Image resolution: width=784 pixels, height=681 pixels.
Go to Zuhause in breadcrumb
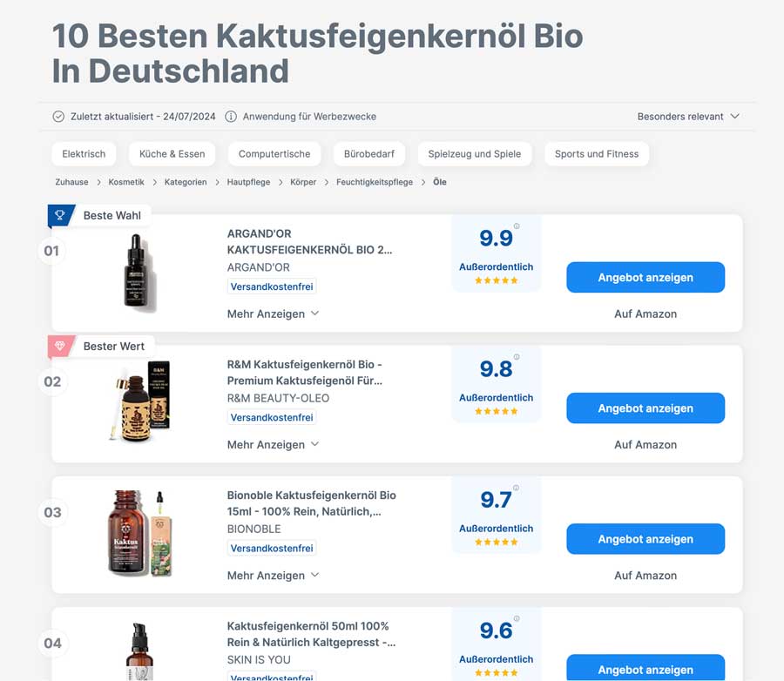pos(71,182)
